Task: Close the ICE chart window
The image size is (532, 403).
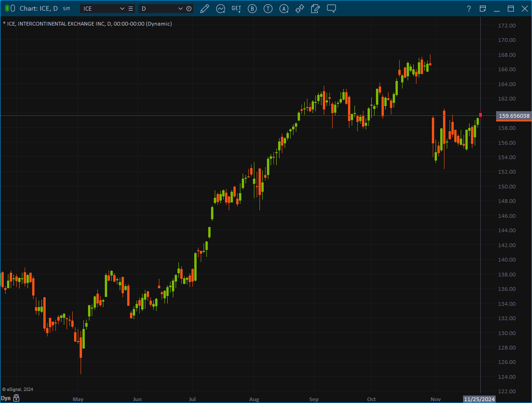Action: [525, 9]
